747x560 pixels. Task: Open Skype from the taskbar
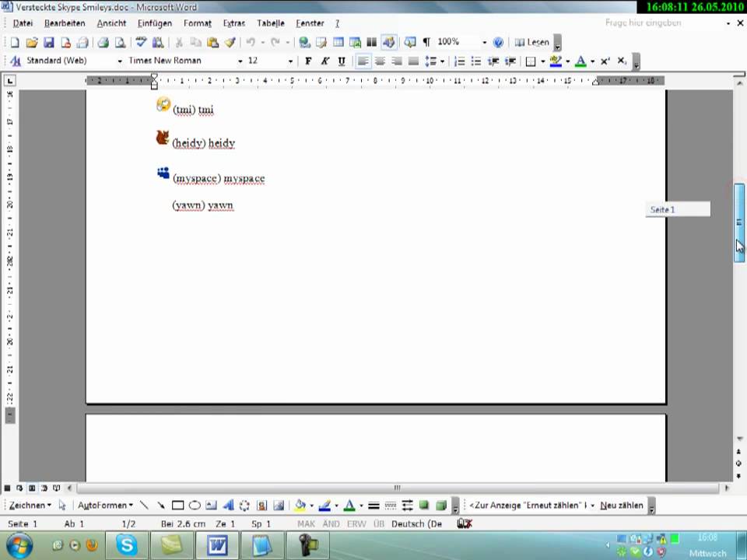pyautogui.click(x=126, y=545)
